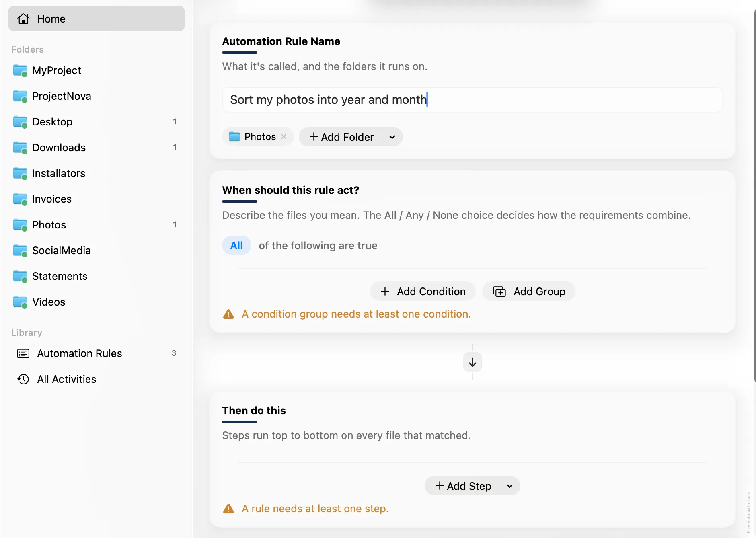Click the Statements folder icon
The height and width of the screenshot is (538, 756).
(20, 276)
